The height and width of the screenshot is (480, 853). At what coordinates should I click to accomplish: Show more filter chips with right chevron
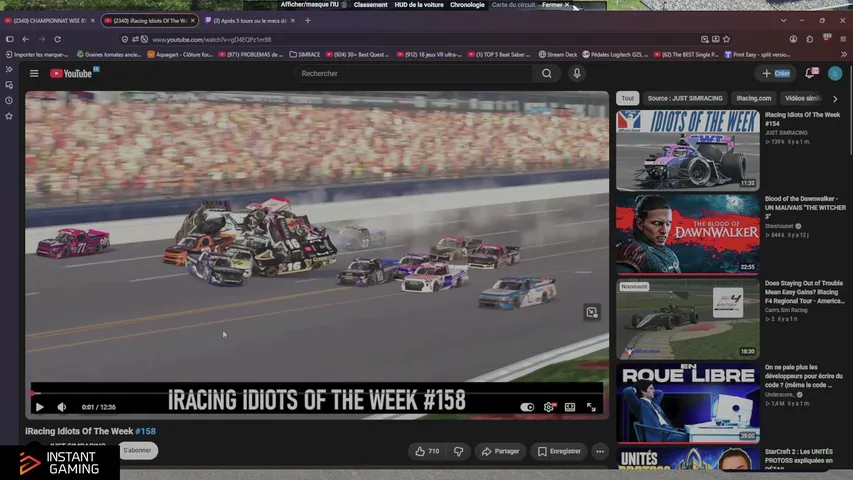click(x=835, y=99)
